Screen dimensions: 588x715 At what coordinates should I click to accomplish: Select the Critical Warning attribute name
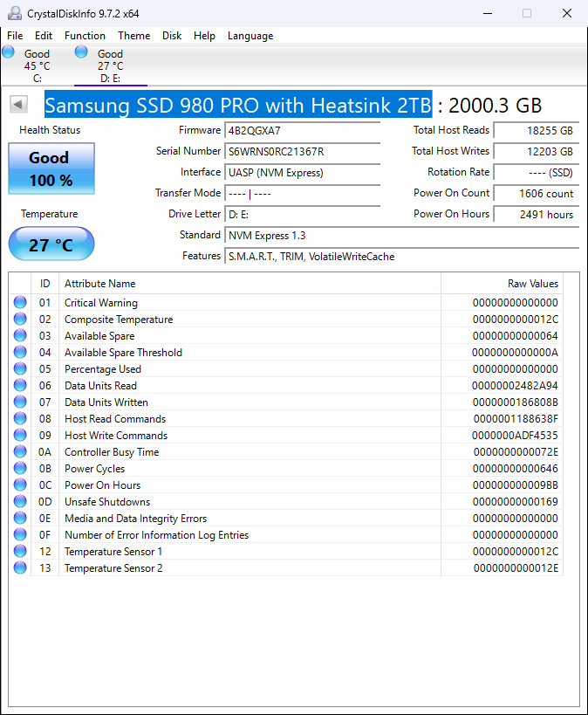(x=100, y=303)
